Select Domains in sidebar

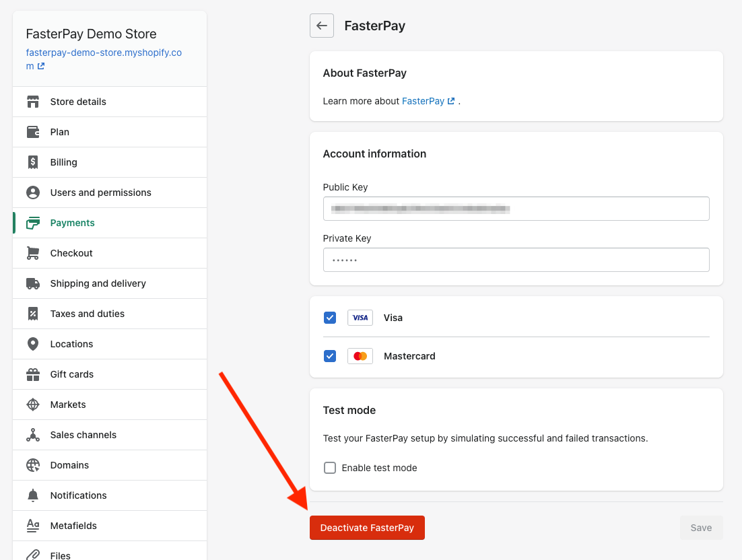tap(110, 465)
